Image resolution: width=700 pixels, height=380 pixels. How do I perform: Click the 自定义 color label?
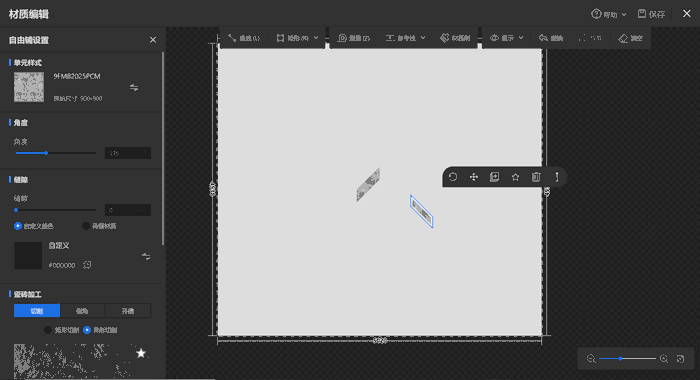click(x=59, y=246)
